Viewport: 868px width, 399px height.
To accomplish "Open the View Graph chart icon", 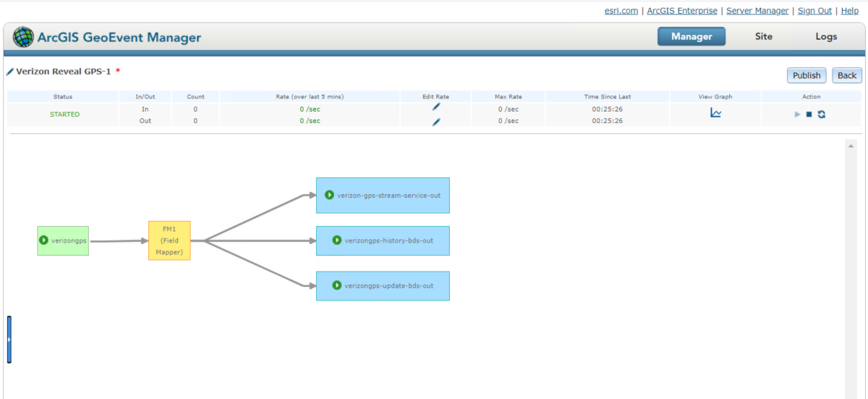I will point(715,113).
